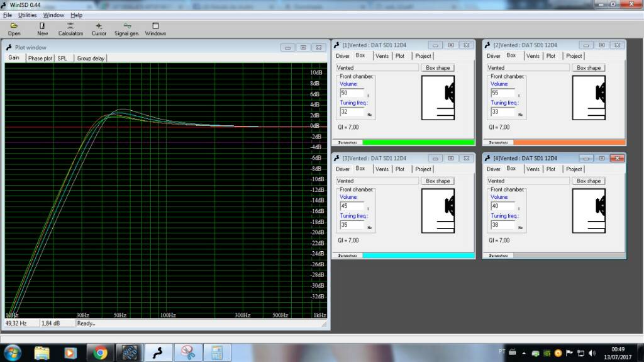Click the Windows toolbar icon
The width and height of the screenshot is (644, 362).
tap(155, 29)
